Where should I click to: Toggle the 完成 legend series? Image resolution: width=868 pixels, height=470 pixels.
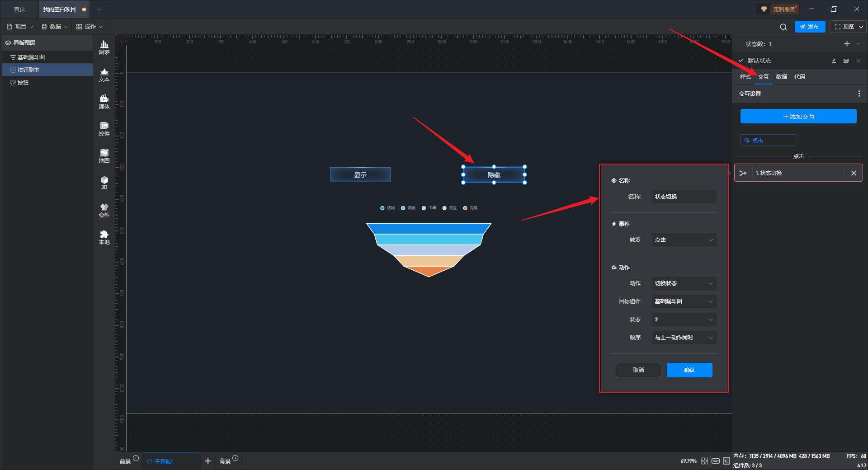point(470,208)
